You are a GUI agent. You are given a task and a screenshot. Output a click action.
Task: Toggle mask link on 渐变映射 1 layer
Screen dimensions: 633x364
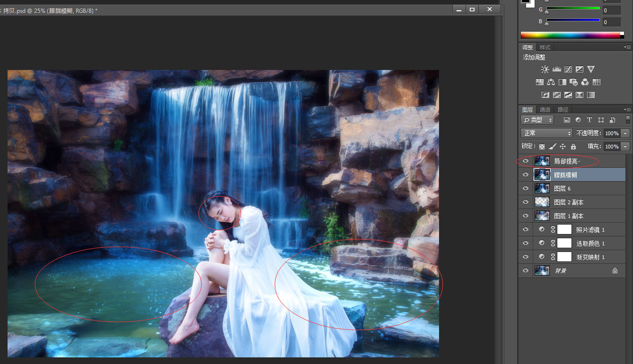click(x=553, y=257)
